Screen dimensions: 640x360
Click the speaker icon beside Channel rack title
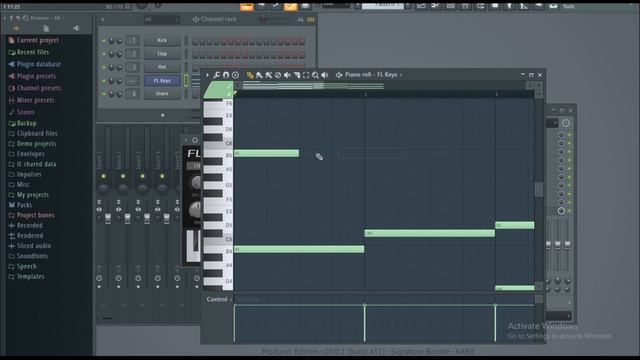point(196,20)
